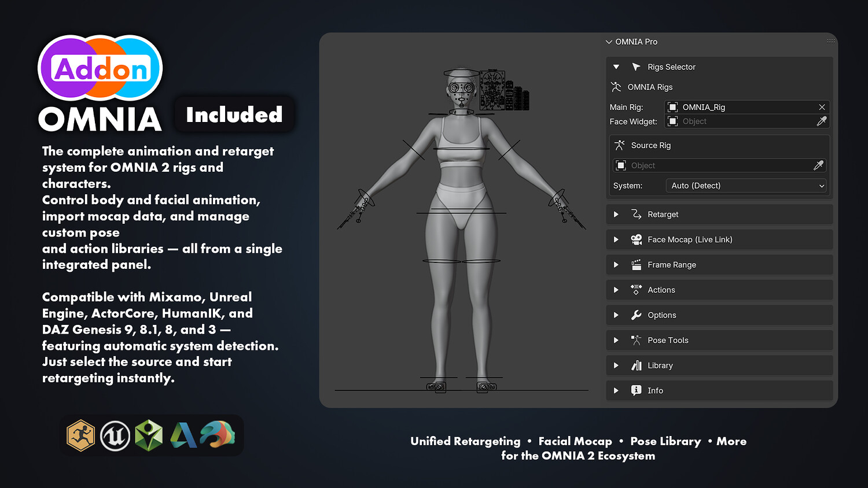868x488 pixels.
Task: Click the Actions keyframe icon
Action: click(x=637, y=290)
